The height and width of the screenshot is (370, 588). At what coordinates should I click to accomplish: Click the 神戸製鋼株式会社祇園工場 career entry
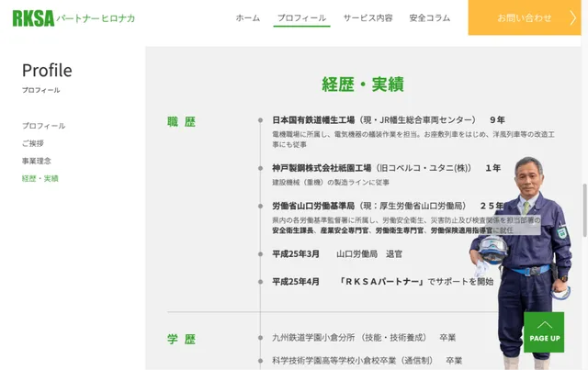(387, 168)
